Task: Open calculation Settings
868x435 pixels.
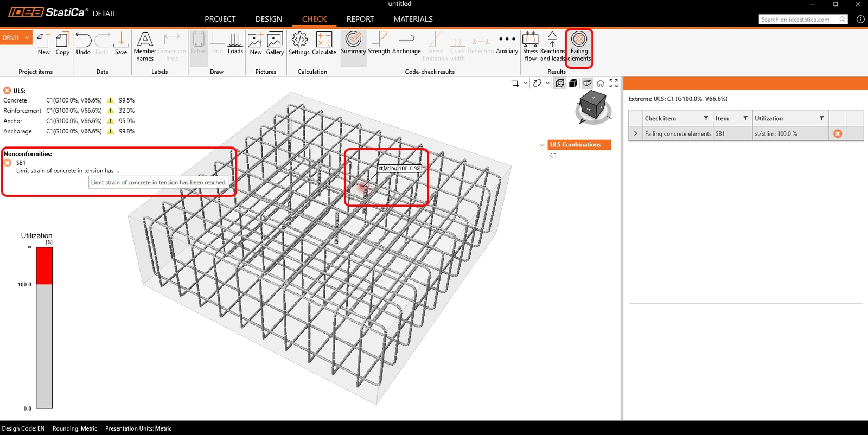Action: tap(299, 44)
